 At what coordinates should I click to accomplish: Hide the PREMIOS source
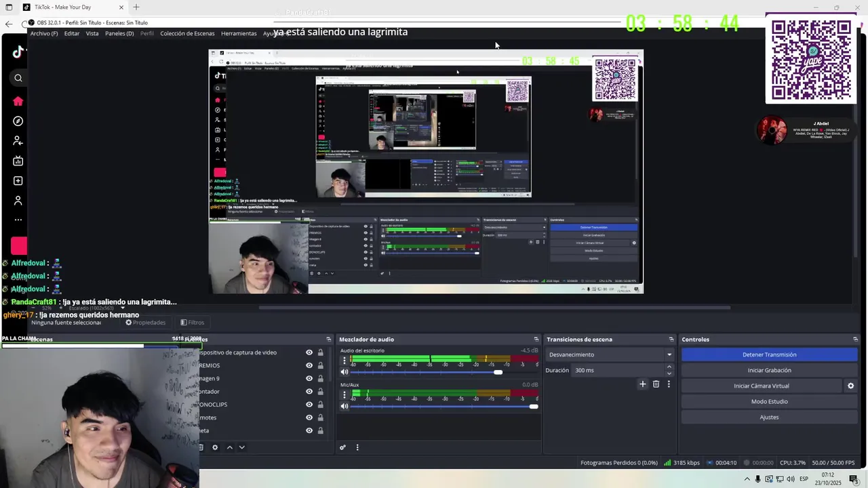(309, 365)
